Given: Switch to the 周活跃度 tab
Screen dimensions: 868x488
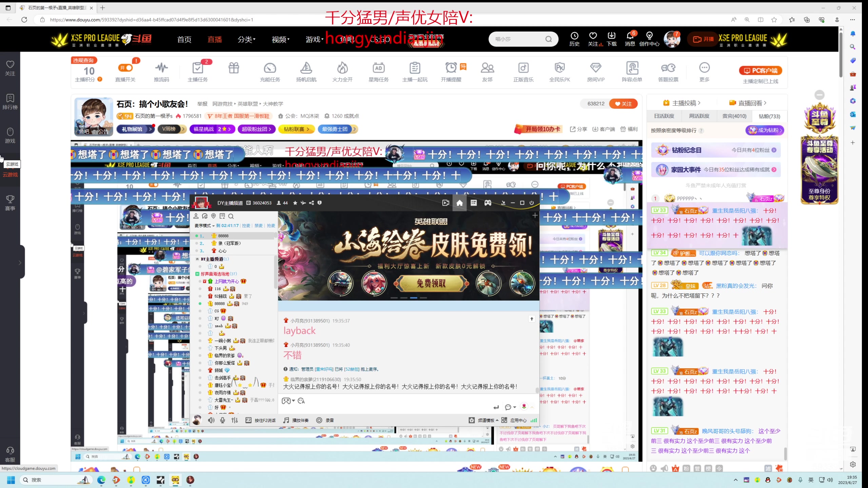Looking at the screenshot, I should tap(699, 116).
